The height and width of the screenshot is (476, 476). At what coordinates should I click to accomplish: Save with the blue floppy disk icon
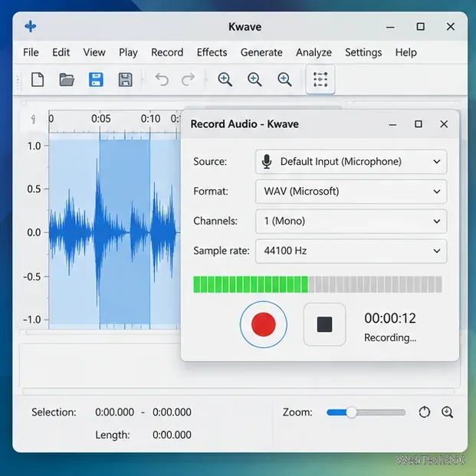(96, 80)
